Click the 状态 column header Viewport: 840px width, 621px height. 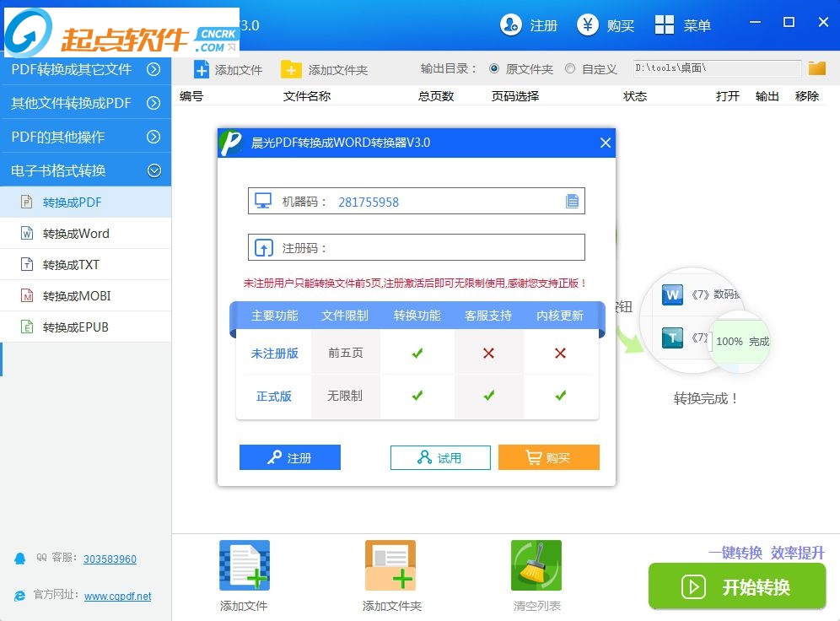click(635, 96)
